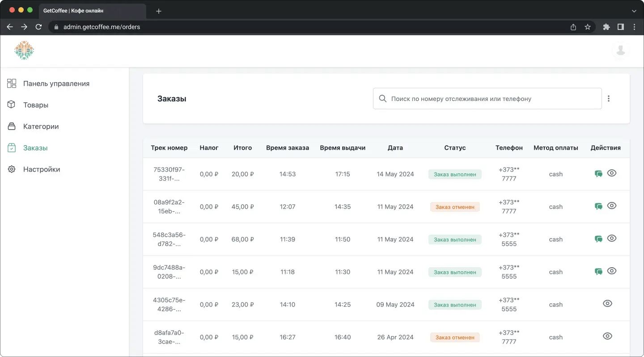This screenshot has width=644, height=357.
Task: Click the GetCoffee logo
Action: point(24,50)
